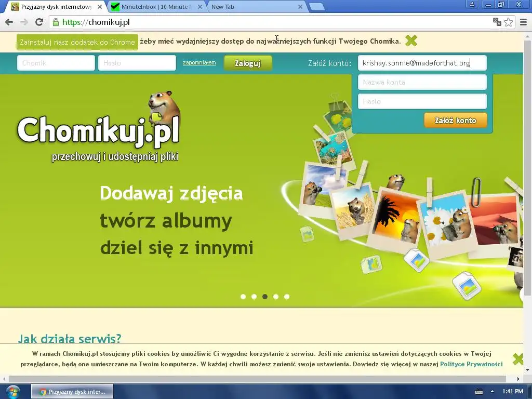Reload the chomikuj.pl page
The height and width of the screenshot is (399, 532).
[39, 22]
